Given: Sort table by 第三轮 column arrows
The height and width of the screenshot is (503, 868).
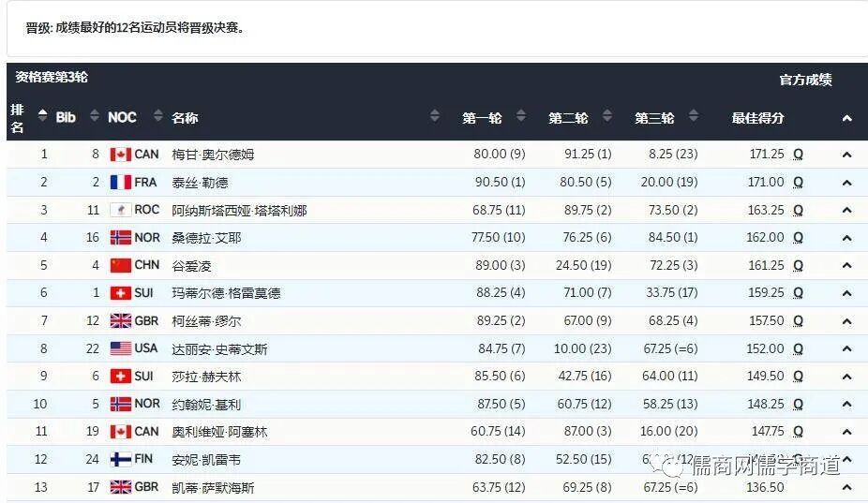Looking at the screenshot, I should pos(694,116).
